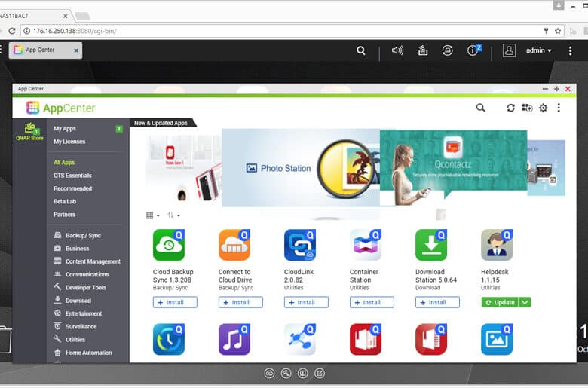
Task: Click the admin user avatar icon
Action: click(x=509, y=50)
